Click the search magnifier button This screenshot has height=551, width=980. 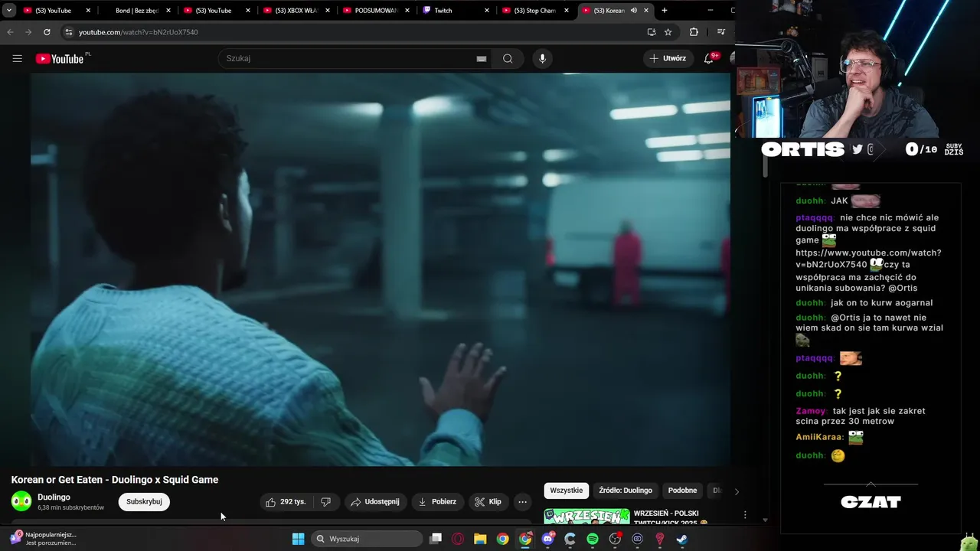(x=508, y=58)
